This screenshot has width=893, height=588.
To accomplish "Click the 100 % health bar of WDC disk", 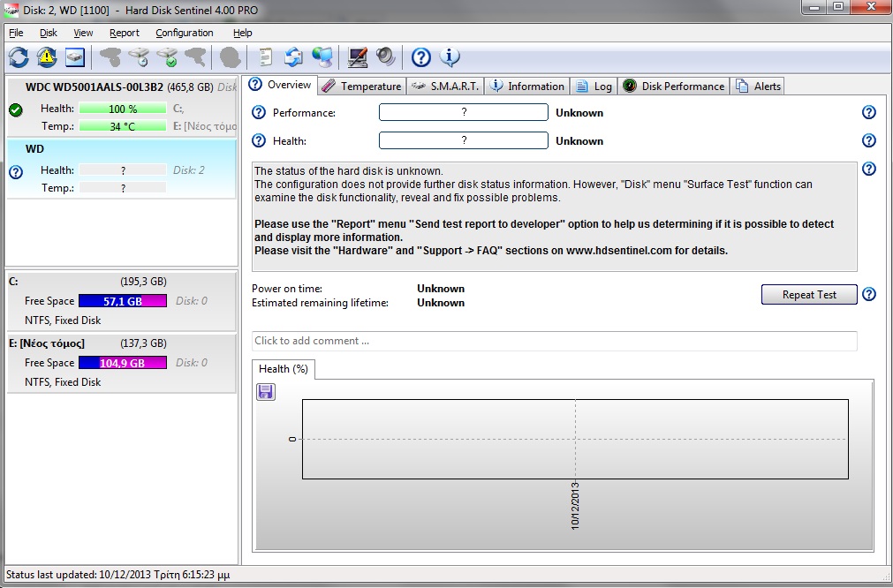I will pyautogui.click(x=123, y=109).
